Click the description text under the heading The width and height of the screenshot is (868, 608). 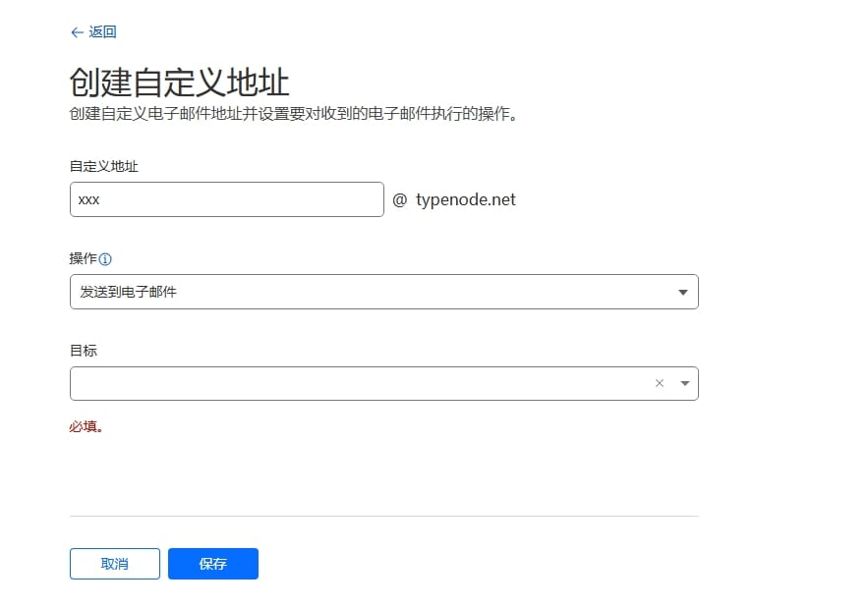293,113
